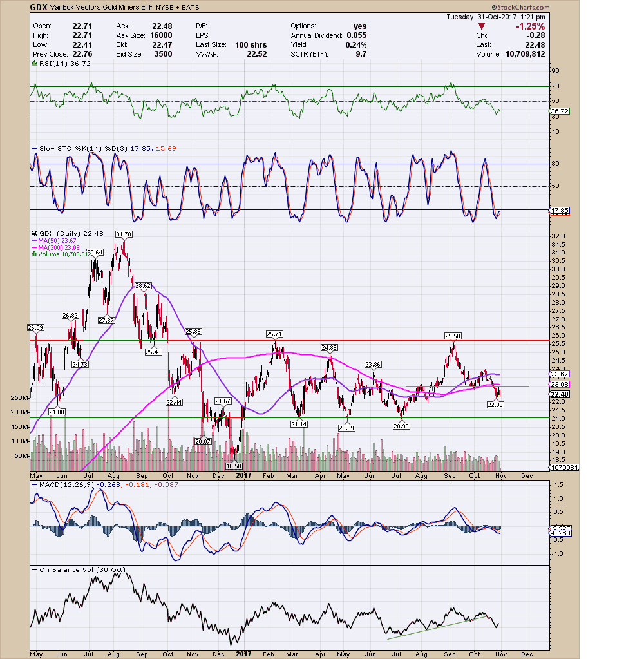Click the 25.71 February high label

[274, 334]
